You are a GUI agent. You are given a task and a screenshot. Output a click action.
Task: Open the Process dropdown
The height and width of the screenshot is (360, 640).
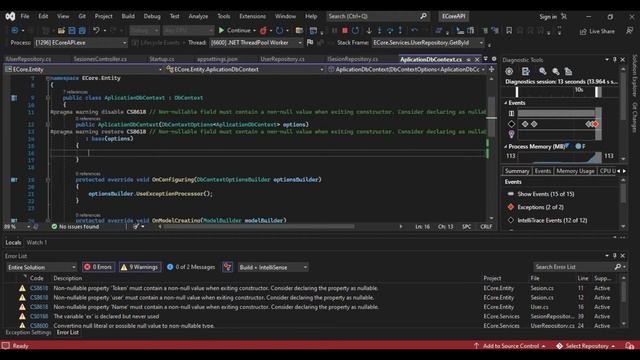81,42
